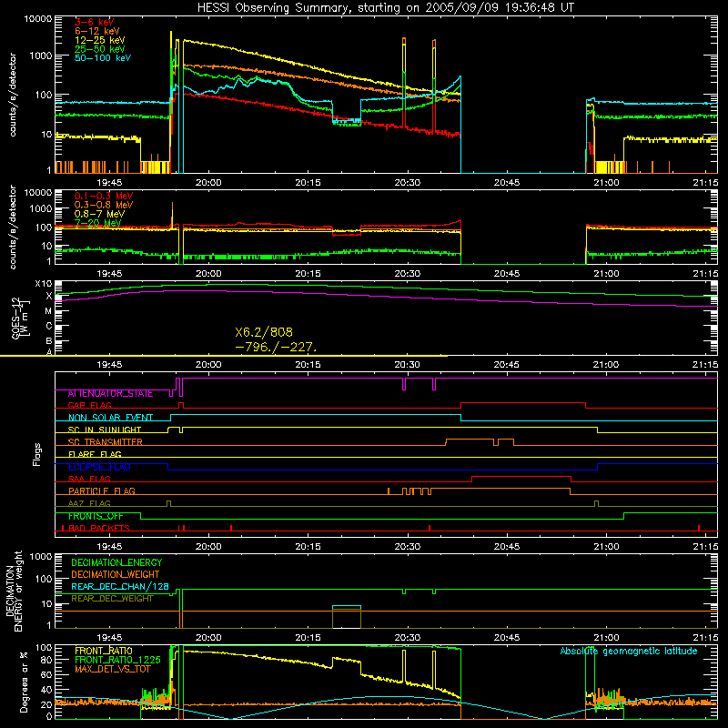Click the 7-20 MeV legend label
The image size is (728, 728).
[98, 223]
